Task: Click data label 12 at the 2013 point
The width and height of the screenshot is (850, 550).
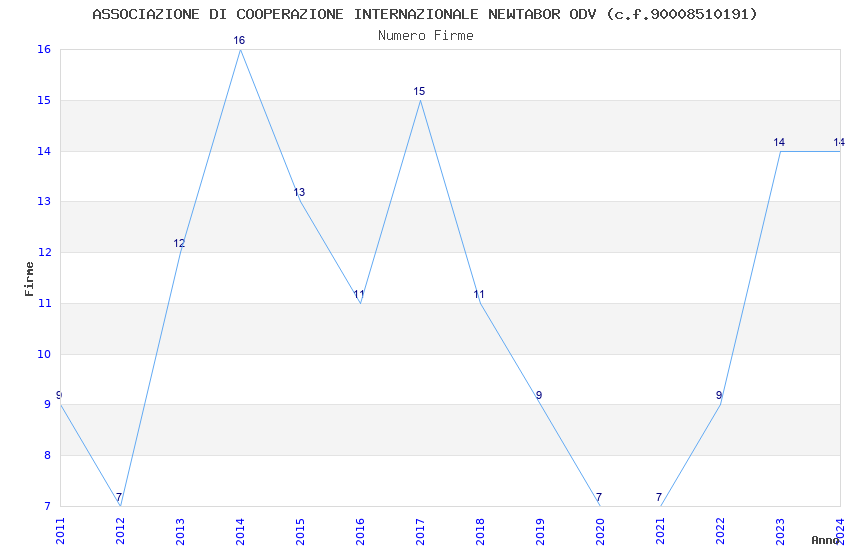Action: coord(179,243)
